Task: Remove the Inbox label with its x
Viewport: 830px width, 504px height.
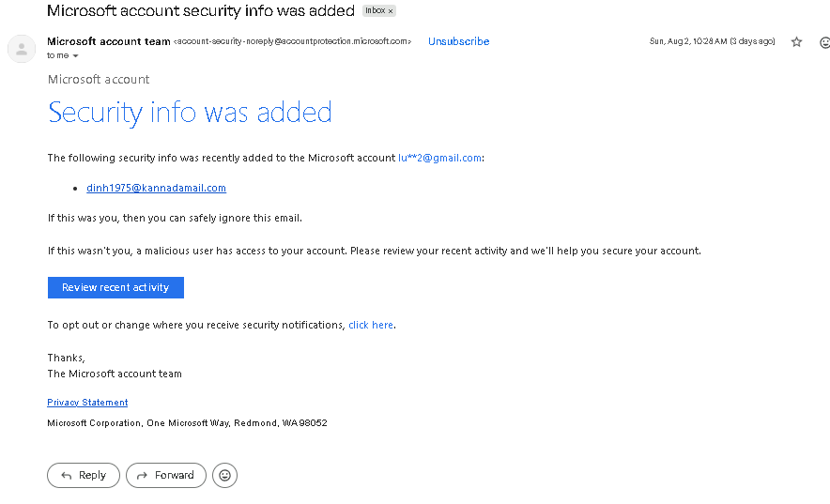Action: coord(391,11)
